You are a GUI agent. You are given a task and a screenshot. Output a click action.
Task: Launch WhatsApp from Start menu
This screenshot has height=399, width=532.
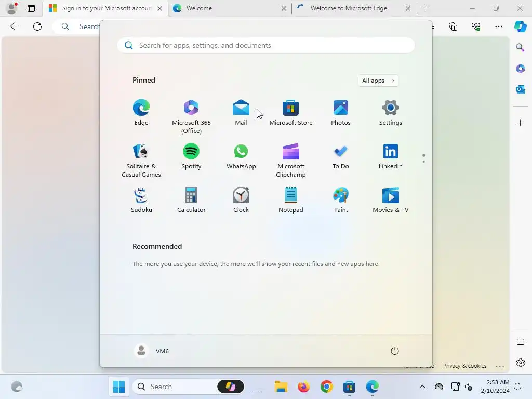tap(241, 156)
